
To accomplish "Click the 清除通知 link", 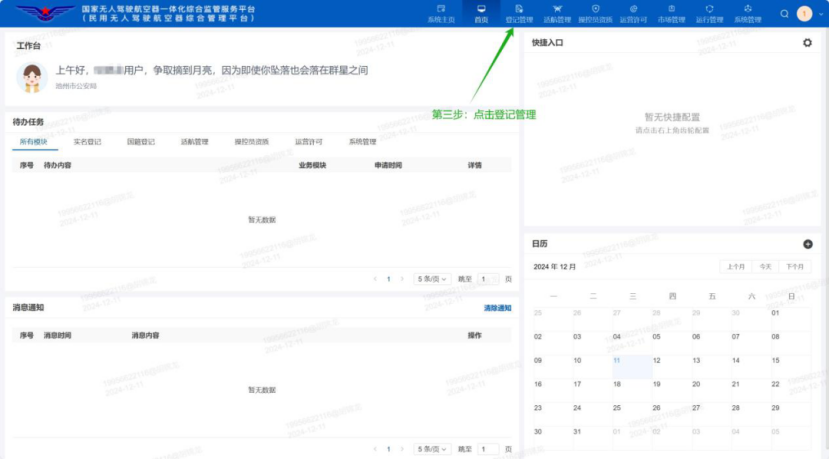I will (x=497, y=308).
